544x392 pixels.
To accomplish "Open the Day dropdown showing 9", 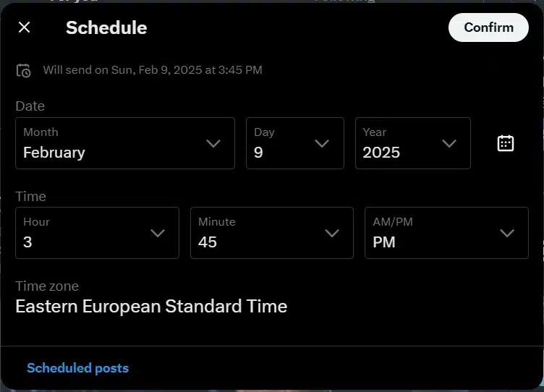I will 295,143.
